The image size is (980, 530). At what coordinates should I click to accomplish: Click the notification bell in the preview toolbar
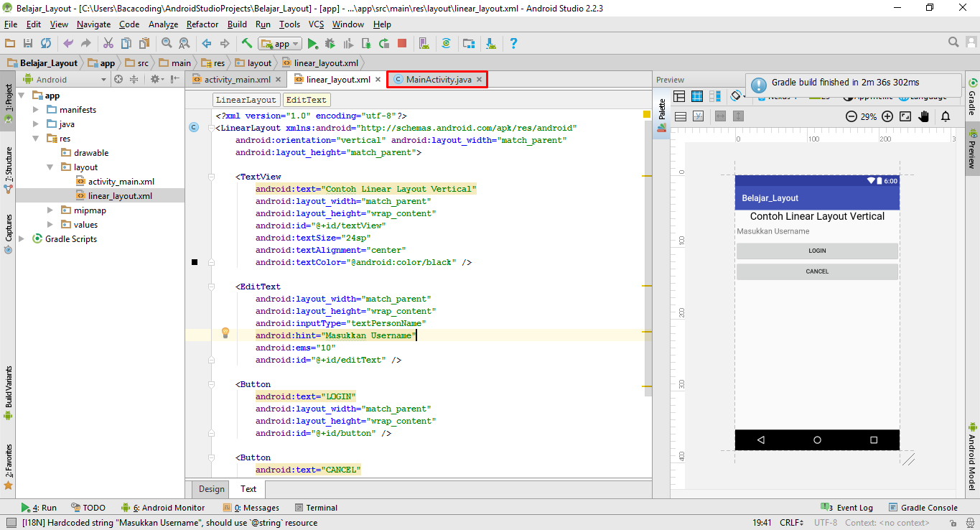pyautogui.click(x=945, y=116)
